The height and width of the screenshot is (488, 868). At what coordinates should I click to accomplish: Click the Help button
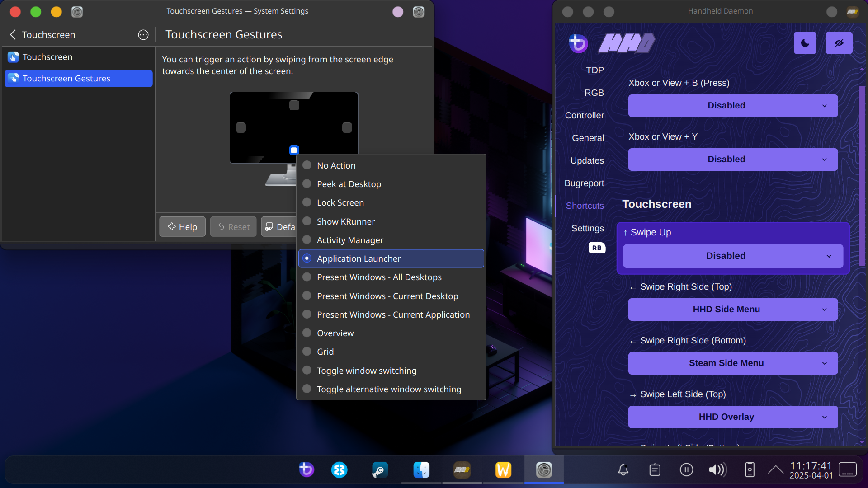click(x=182, y=227)
